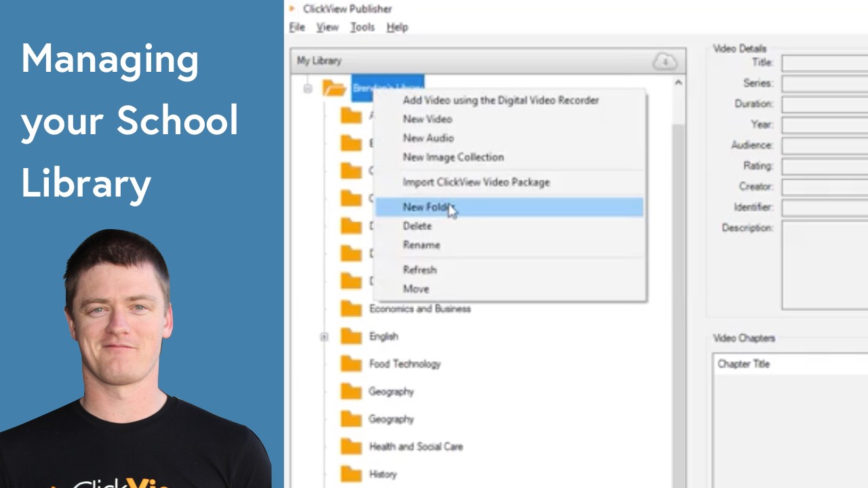Choose Import ClickView Video Package

coord(509,182)
